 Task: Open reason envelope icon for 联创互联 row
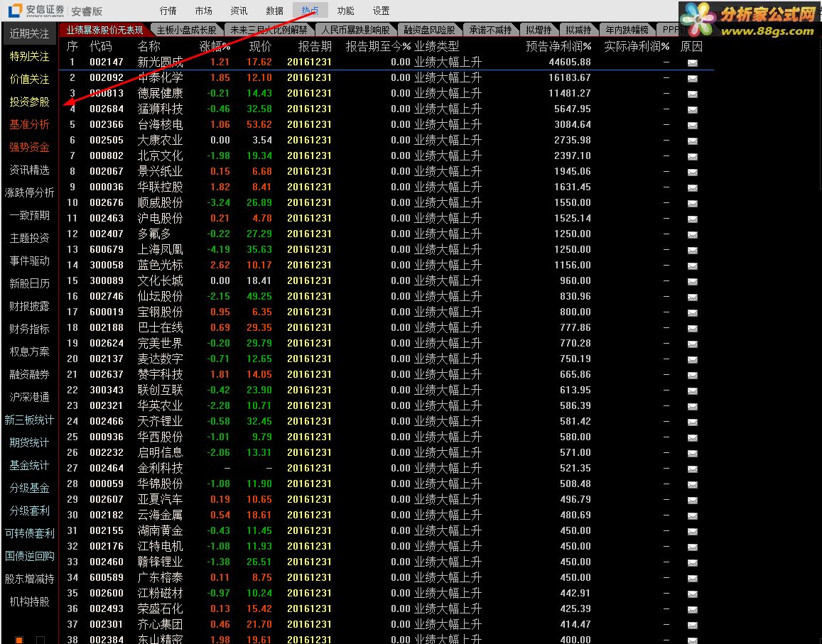tap(693, 391)
